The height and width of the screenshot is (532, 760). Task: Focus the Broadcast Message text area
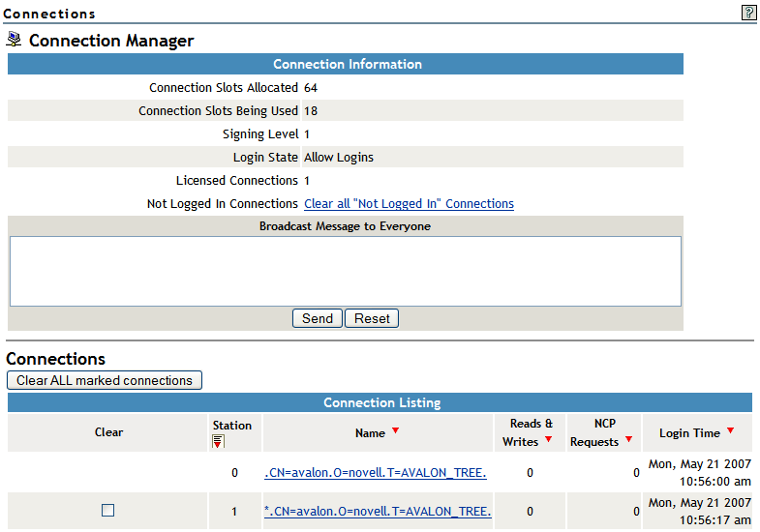345,271
